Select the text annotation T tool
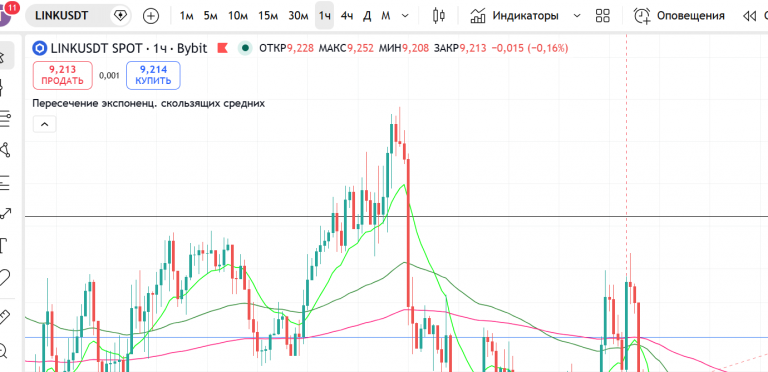Viewport: 768px width, 372px height. (3, 246)
